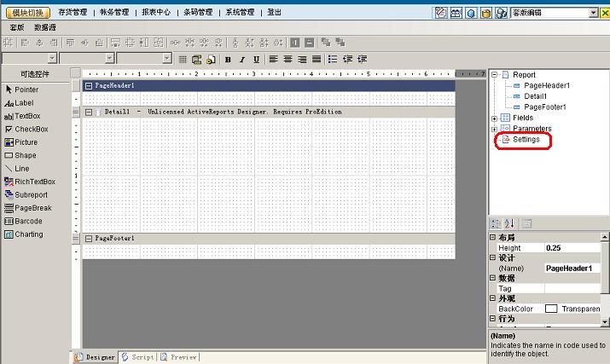Click the BackColor color swatch

(551, 309)
